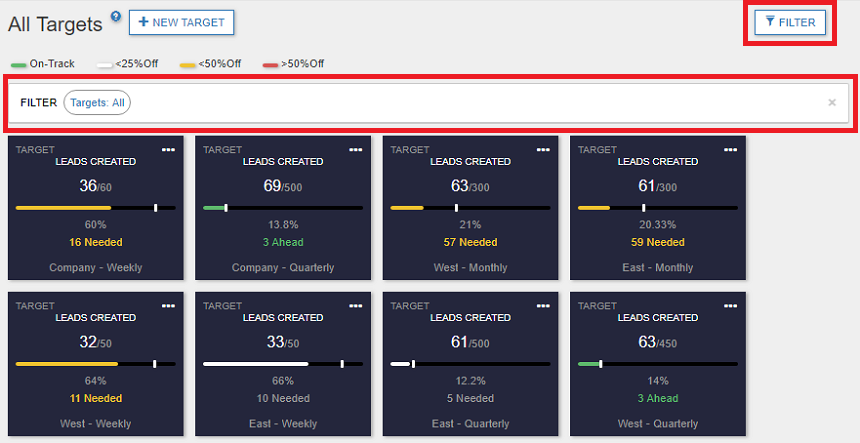Image resolution: width=860 pixels, height=443 pixels.
Task: Click the East - Weekly progress bar
Action: pos(283,364)
